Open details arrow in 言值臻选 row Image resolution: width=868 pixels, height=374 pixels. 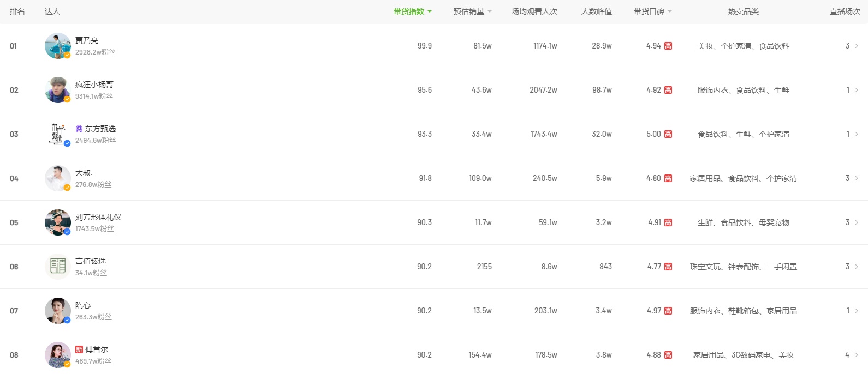click(857, 267)
